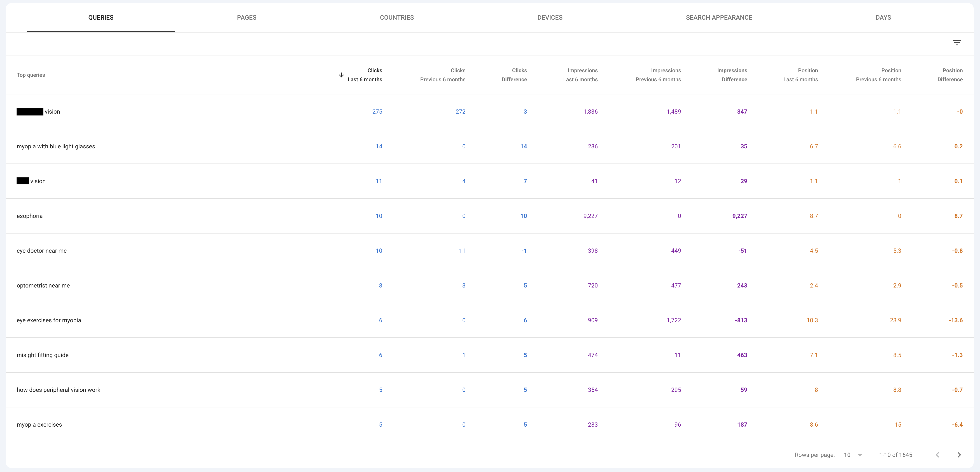The image size is (980, 472).
Task: Switch to the Countries tab
Action: (397, 17)
